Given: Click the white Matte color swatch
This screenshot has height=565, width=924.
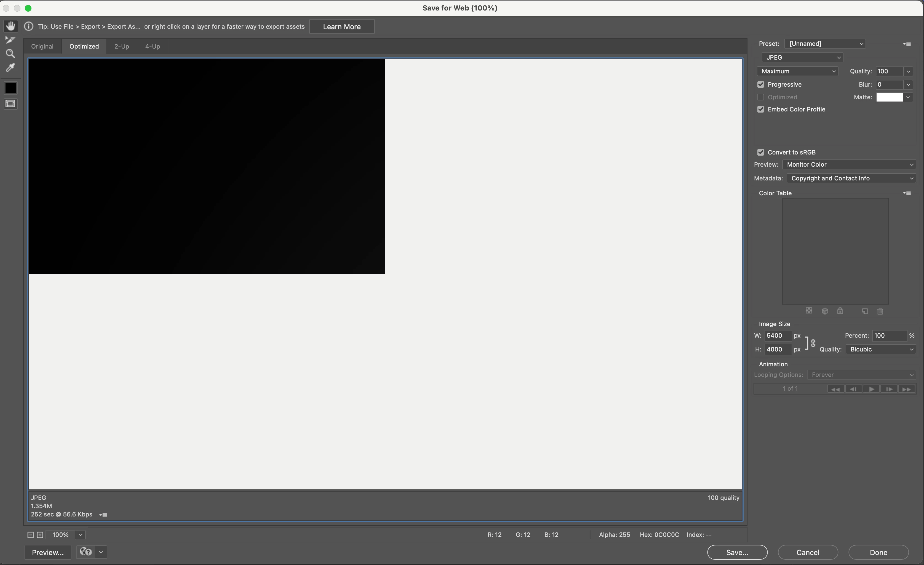Looking at the screenshot, I should [x=889, y=97].
